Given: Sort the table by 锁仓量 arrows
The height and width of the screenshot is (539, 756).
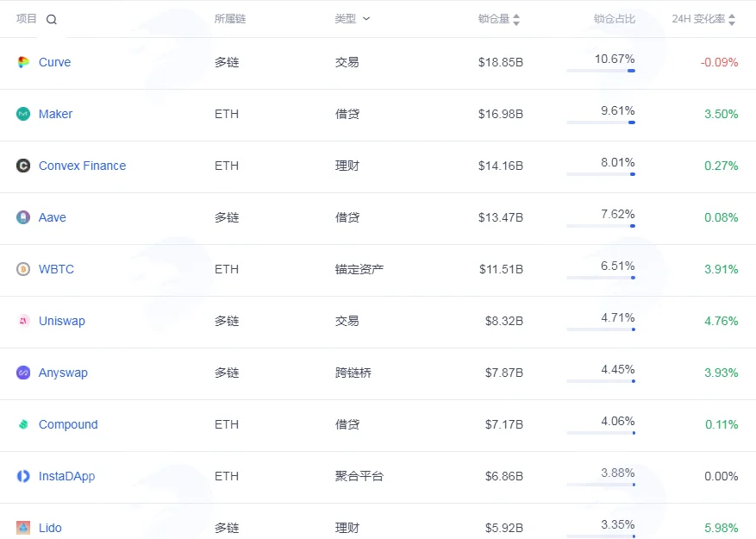Looking at the screenshot, I should pyautogui.click(x=516, y=19).
